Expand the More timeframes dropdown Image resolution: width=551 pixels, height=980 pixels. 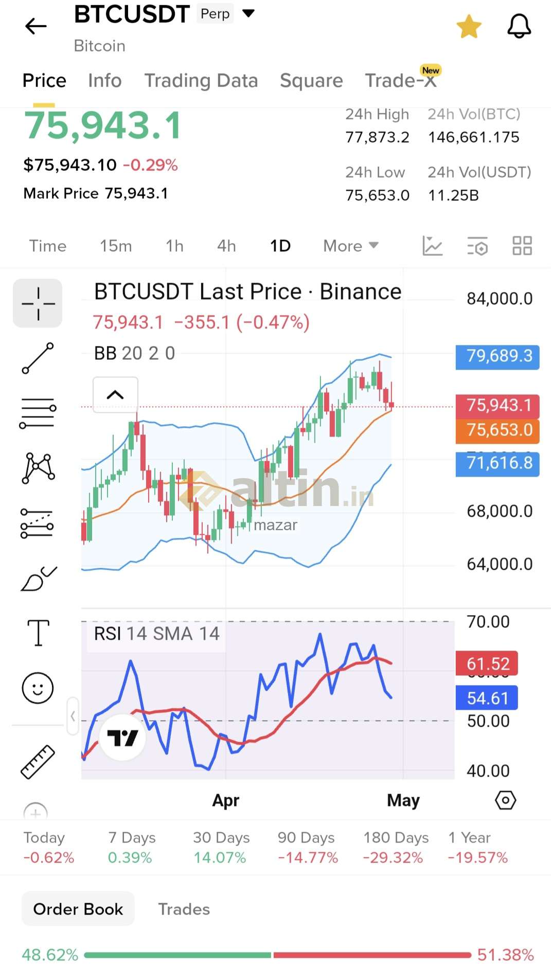350,246
